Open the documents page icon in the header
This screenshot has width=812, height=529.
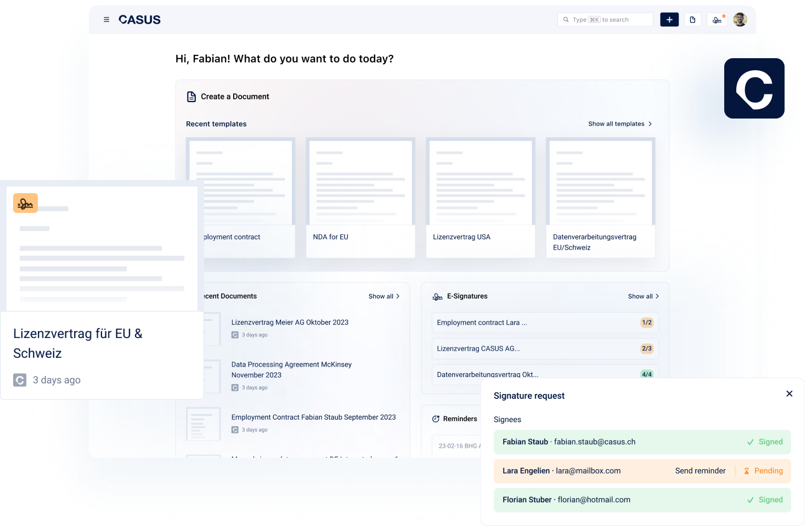pyautogui.click(x=692, y=19)
